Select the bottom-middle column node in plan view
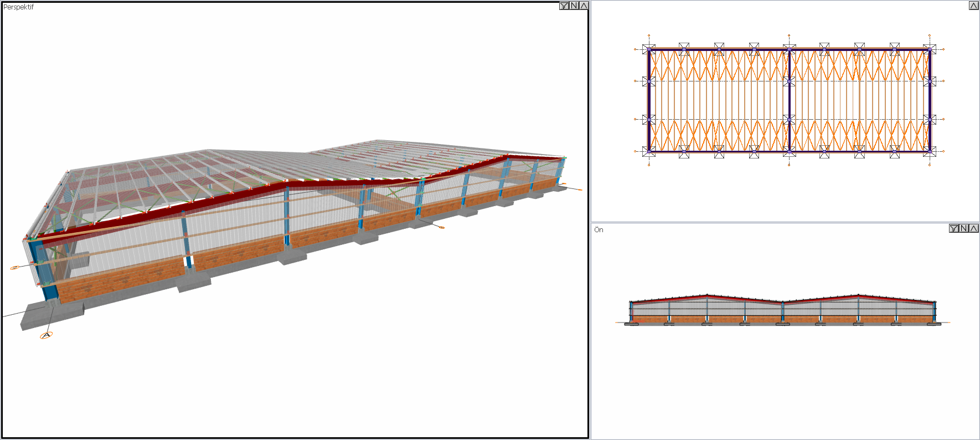 point(790,151)
